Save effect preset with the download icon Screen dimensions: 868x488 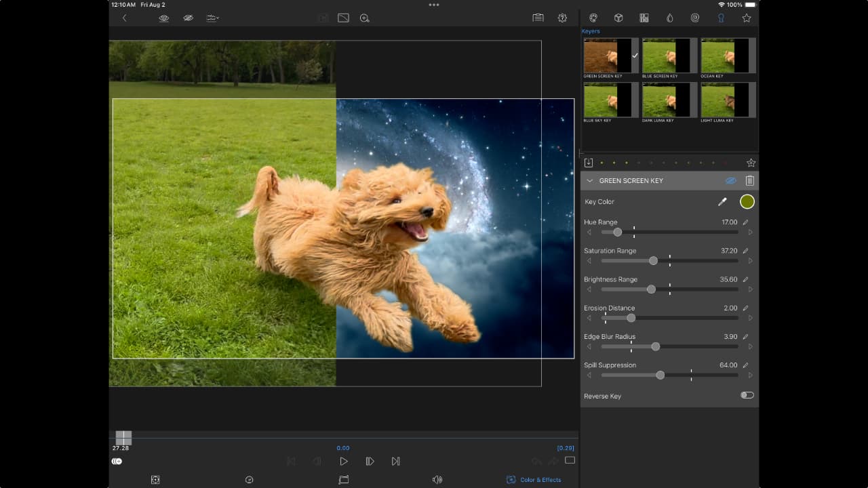click(x=589, y=163)
